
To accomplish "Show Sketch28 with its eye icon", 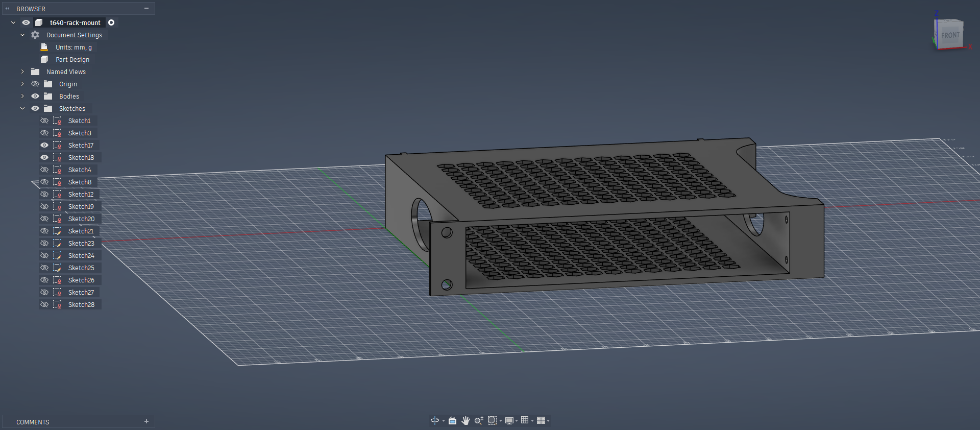I will [44, 304].
